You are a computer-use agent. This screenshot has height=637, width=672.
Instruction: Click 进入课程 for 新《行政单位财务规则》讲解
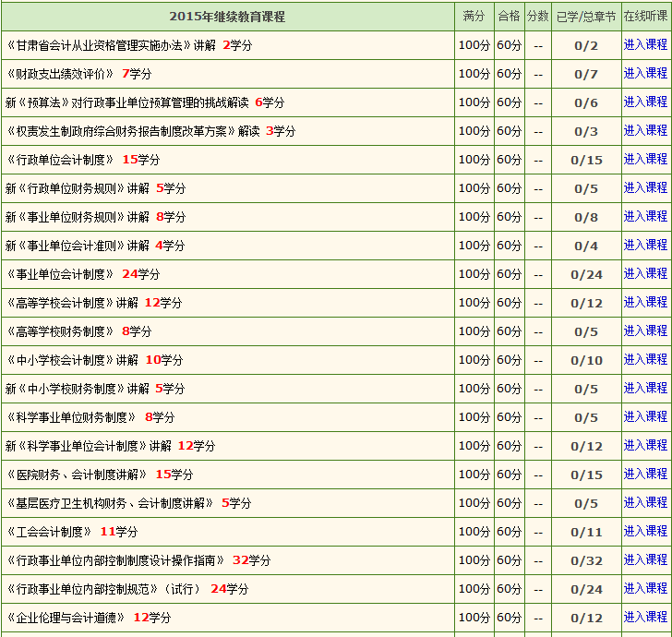(x=645, y=187)
